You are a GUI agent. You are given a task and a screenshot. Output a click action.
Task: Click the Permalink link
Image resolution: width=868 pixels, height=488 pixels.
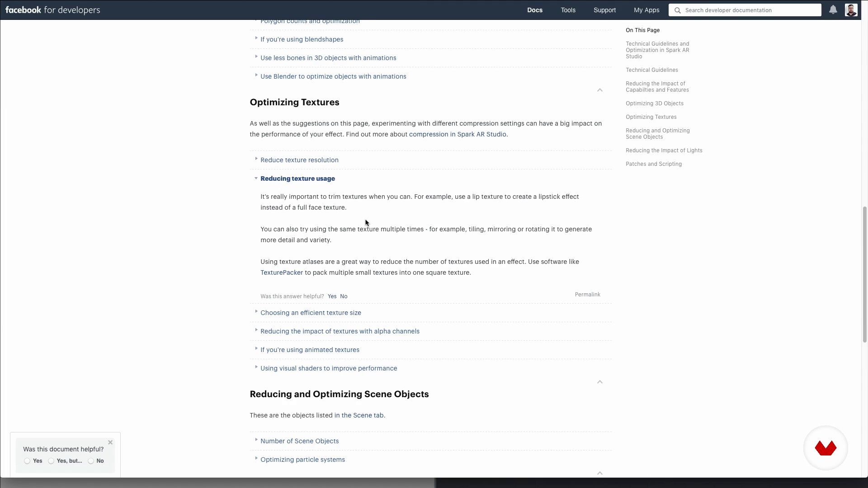[x=588, y=295]
